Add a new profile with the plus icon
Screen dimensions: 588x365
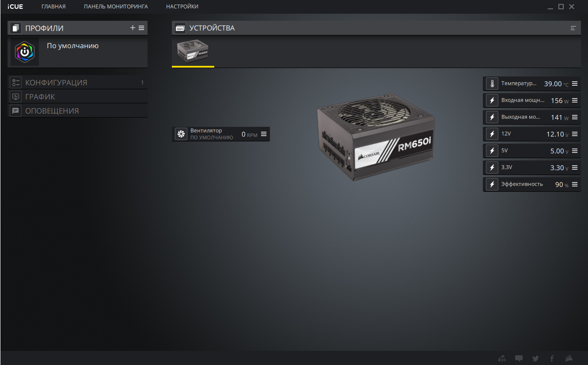[133, 28]
